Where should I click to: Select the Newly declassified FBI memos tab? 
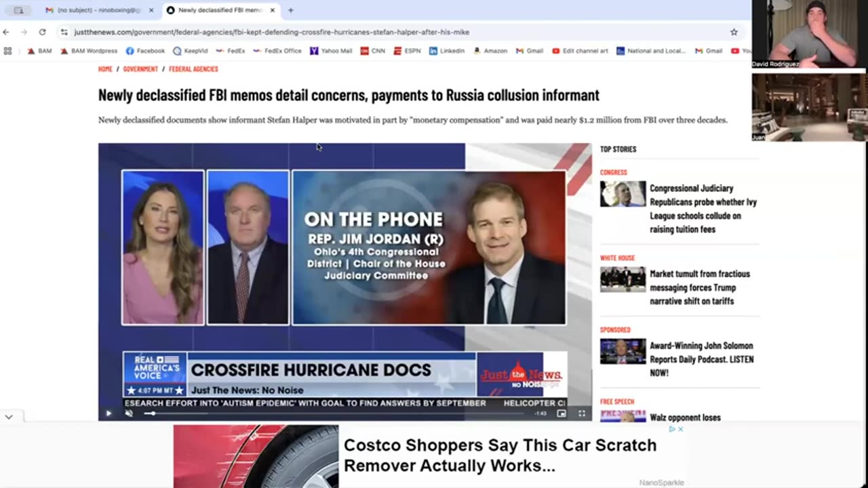(x=220, y=10)
